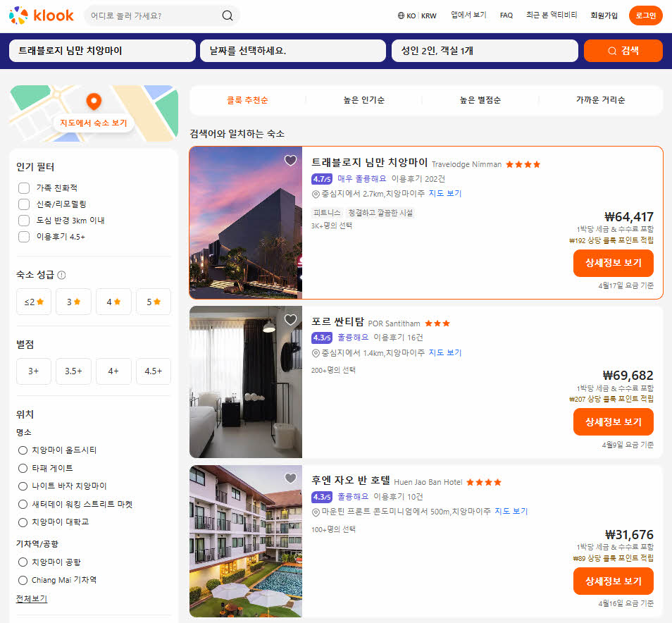The width and height of the screenshot is (672, 623).
Task: Check the 이용후기 4.5+ filter
Action: point(24,237)
